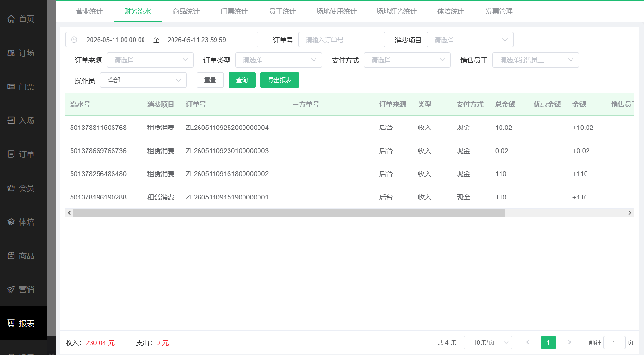Click serial number 501378256486480
The width and height of the screenshot is (644, 355).
[x=98, y=174]
